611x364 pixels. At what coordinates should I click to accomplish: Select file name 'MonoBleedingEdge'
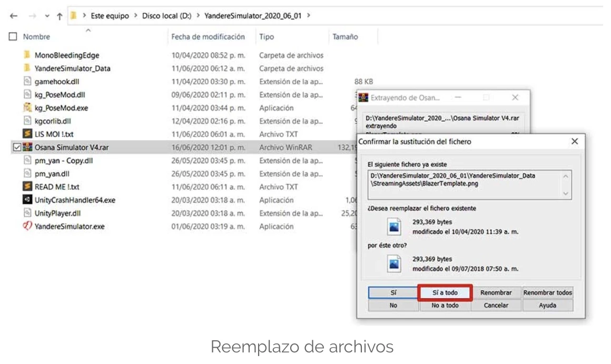pyautogui.click(x=67, y=55)
